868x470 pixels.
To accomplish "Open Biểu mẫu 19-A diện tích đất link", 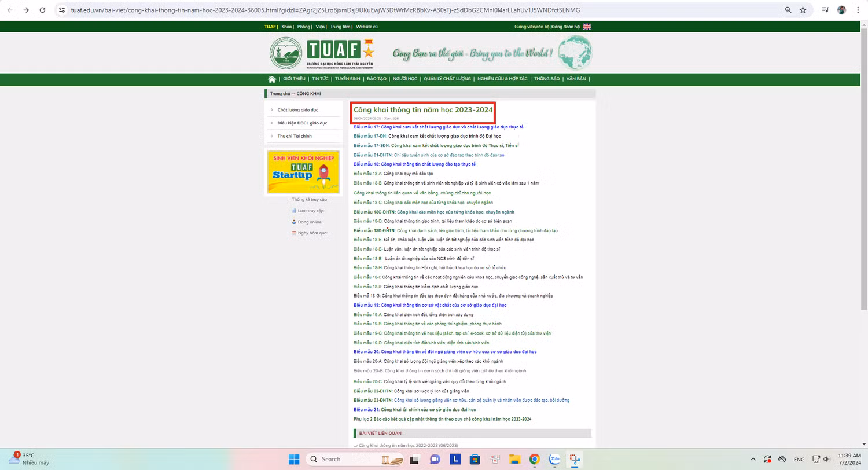I will tap(413, 314).
